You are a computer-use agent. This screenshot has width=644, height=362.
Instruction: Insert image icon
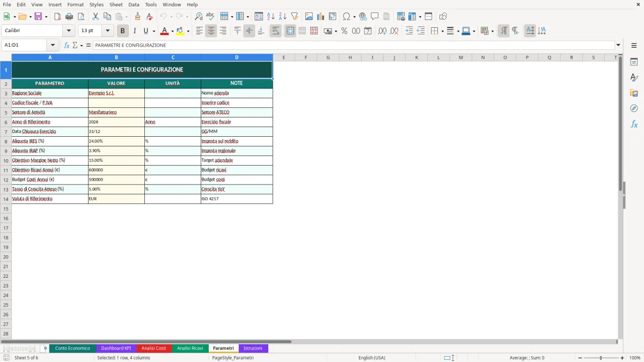coord(309,17)
